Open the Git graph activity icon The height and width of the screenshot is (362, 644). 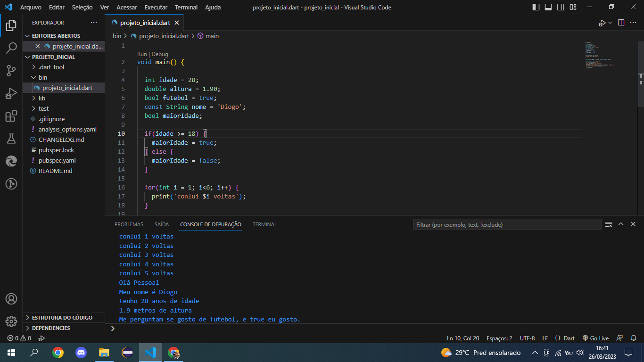tap(11, 184)
